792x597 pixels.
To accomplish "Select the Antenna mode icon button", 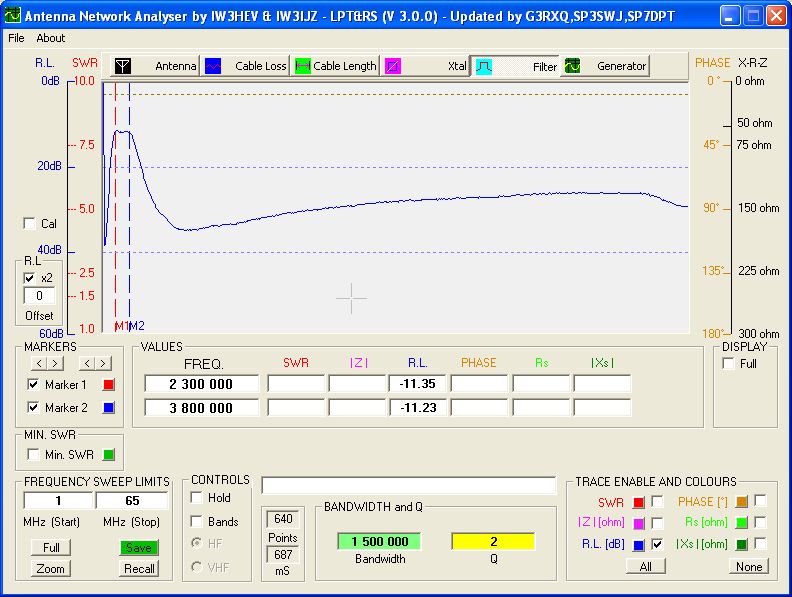I will [155, 66].
